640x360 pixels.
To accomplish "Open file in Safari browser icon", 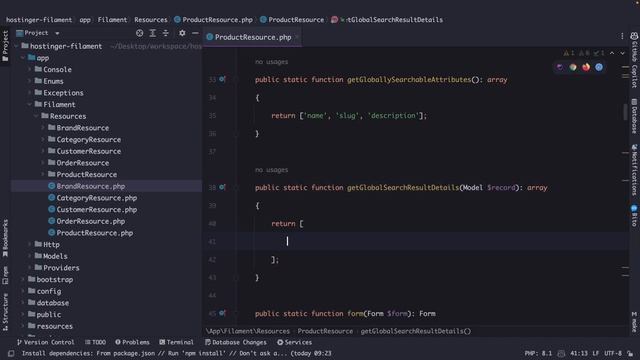I will click(x=599, y=67).
